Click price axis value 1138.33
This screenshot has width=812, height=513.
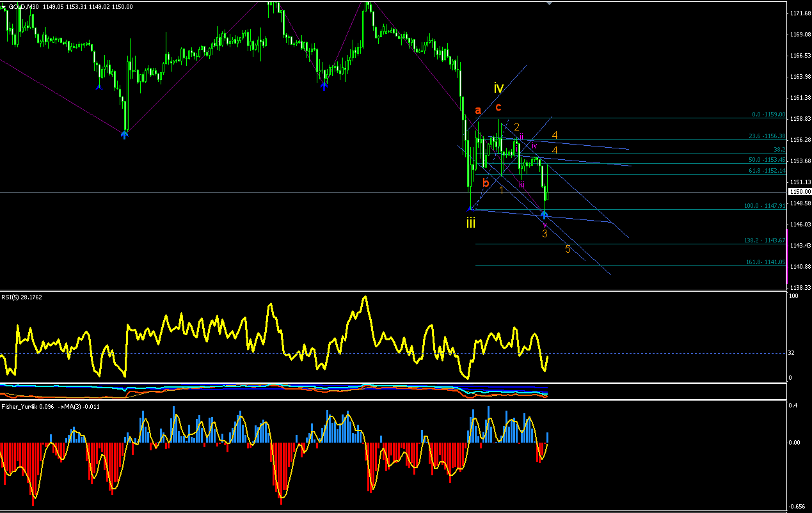coord(800,287)
